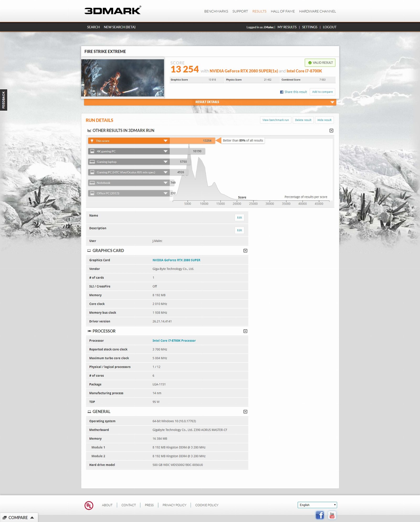Viewport: 420px width, 522px height.
Task: Open the 4K gaming PC dropdown arrow
Action: click(x=165, y=151)
